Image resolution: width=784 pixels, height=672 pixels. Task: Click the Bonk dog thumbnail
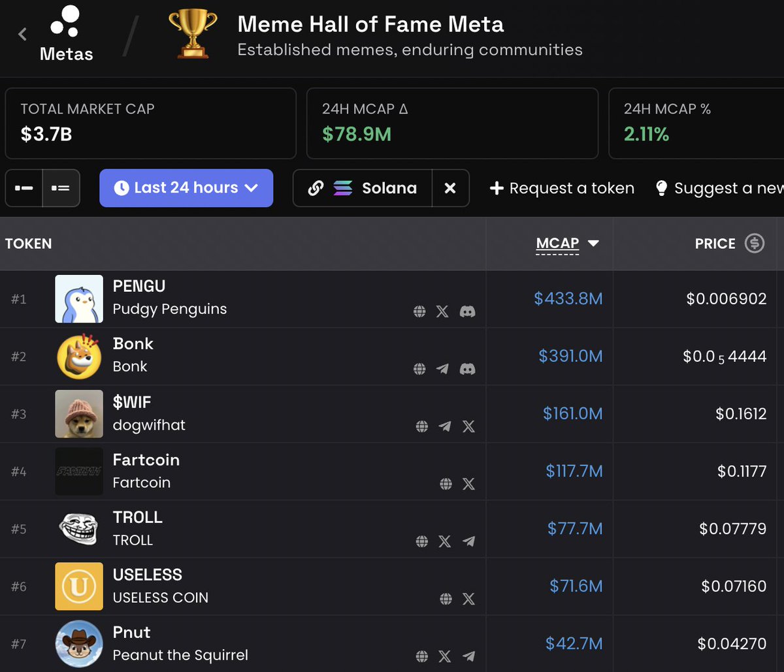tap(79, 357)
